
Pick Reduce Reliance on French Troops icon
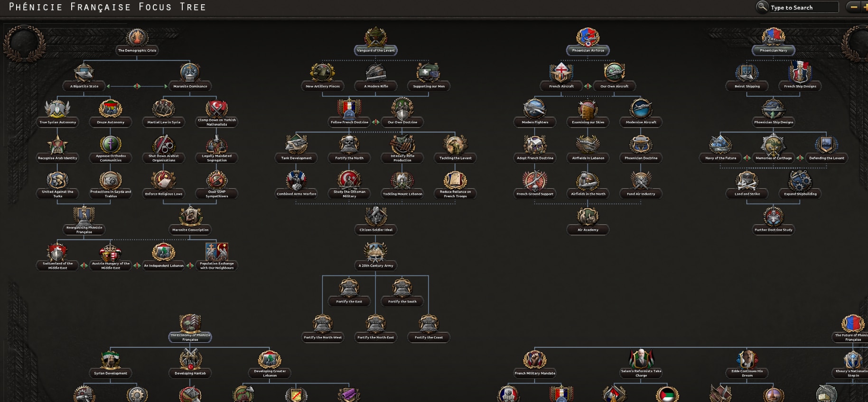(x=456, y=180)
